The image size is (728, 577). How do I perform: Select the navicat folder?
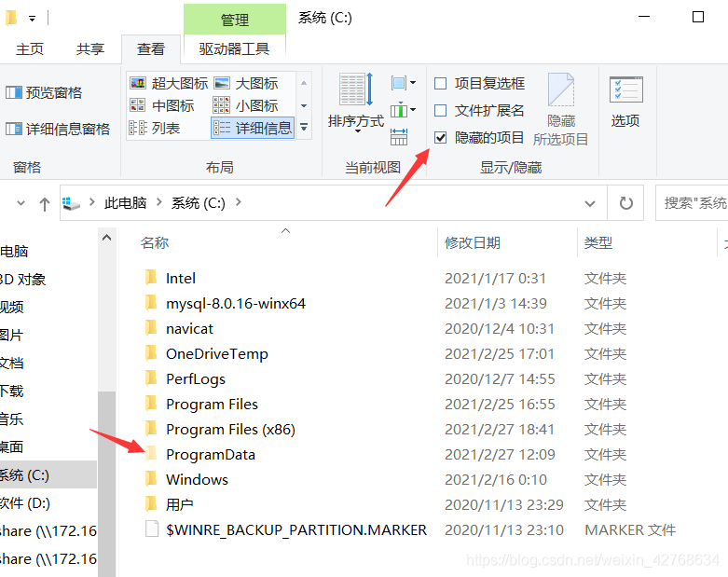coord(189,328)
